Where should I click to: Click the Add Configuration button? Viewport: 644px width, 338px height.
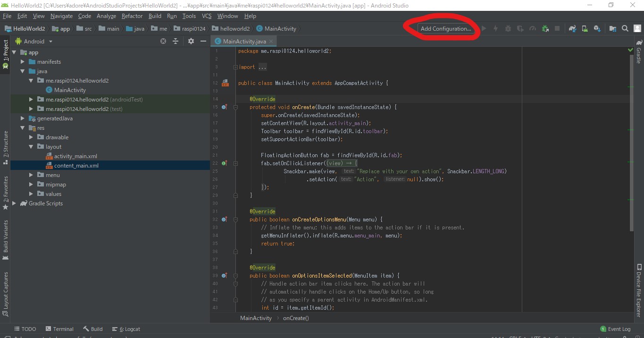click(446, 28)
